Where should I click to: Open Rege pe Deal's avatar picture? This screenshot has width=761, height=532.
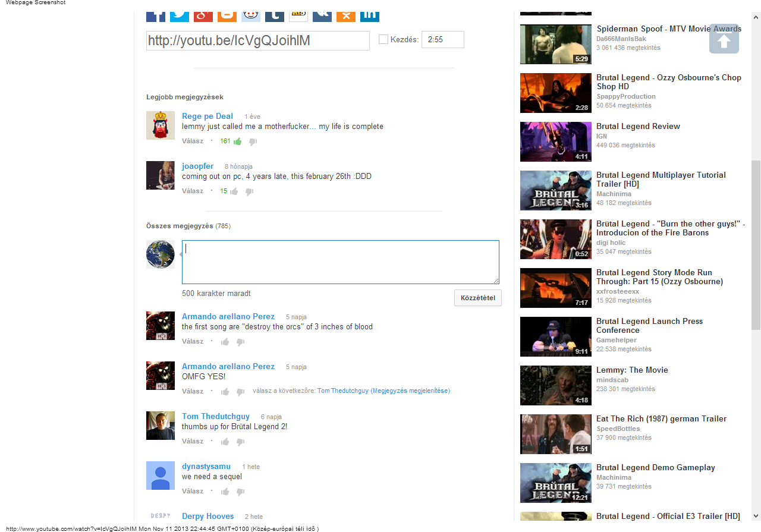point(161,125)
